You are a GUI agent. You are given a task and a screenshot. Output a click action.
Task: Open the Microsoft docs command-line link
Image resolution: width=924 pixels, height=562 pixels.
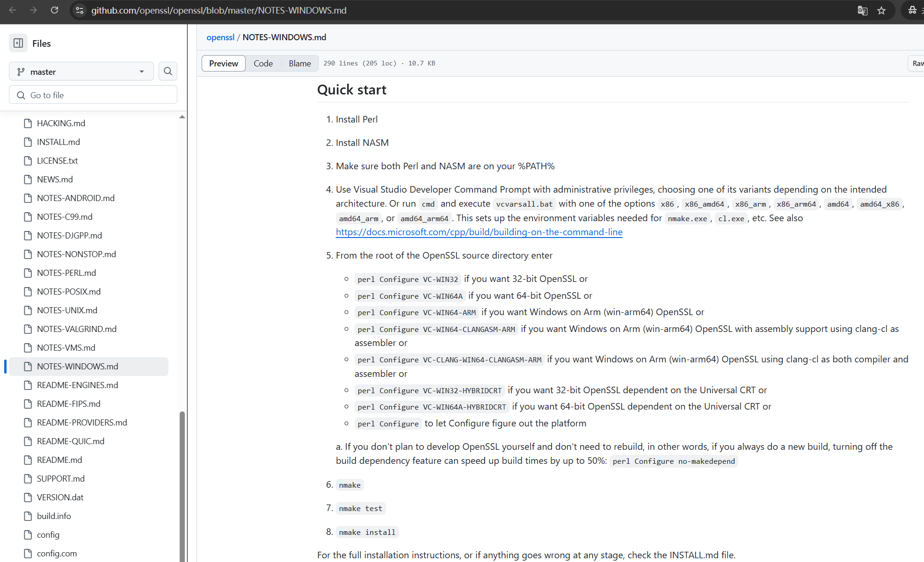coord(479,232)
